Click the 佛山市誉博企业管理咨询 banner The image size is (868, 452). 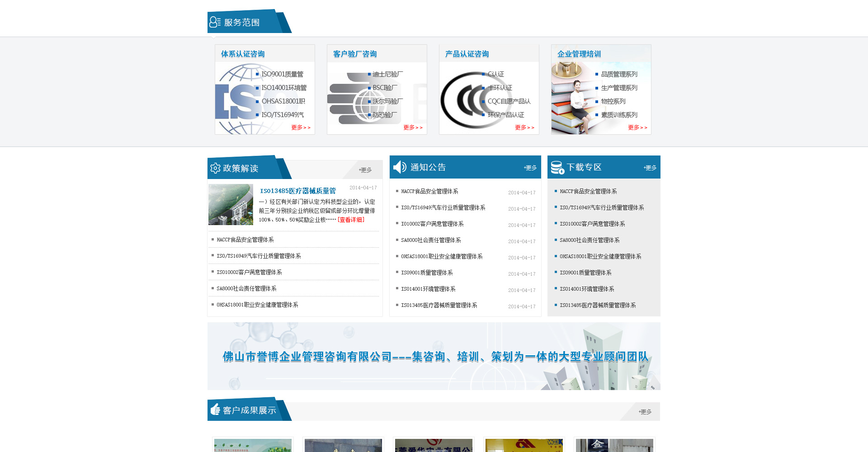click(x=434, y=356)
